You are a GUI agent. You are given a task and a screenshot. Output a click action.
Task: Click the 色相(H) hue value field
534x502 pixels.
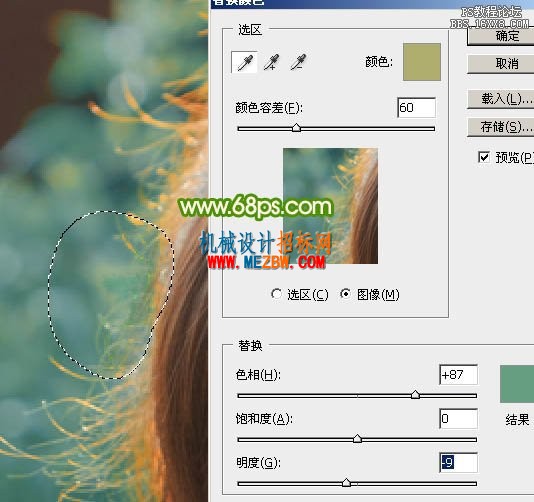458,375
